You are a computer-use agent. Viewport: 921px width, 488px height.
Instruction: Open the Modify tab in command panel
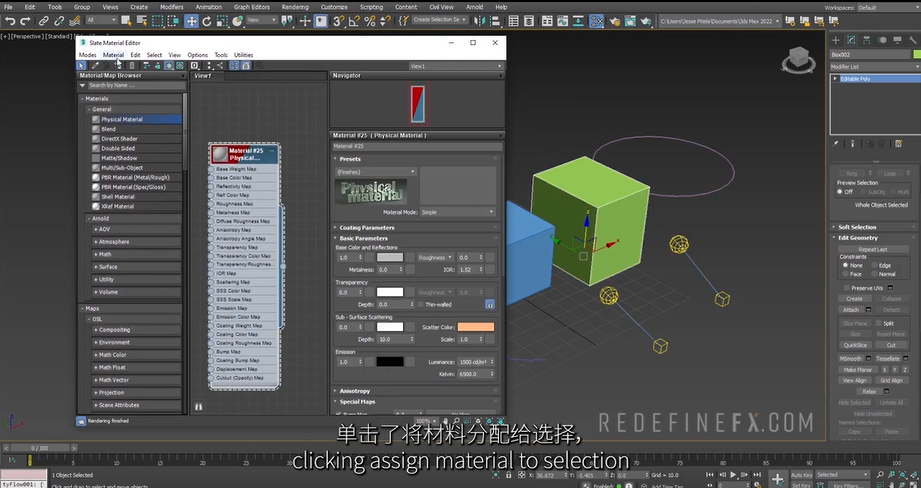tap(851, 40)
